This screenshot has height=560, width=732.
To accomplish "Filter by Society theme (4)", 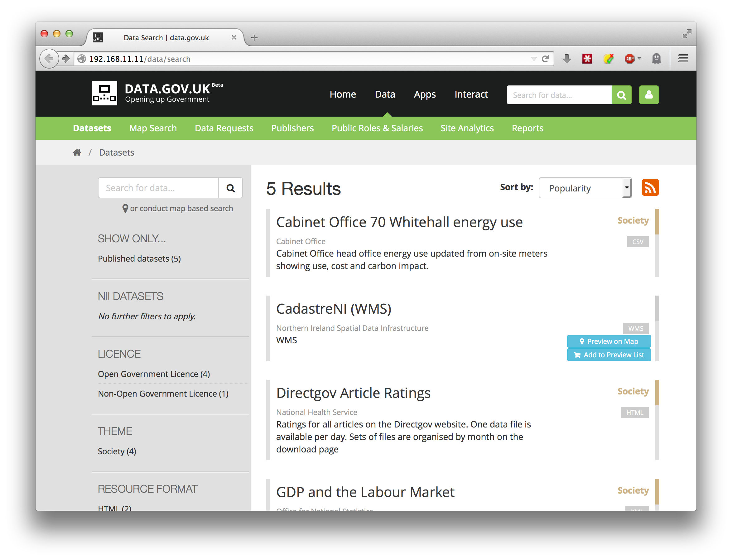I will (117, 451).
